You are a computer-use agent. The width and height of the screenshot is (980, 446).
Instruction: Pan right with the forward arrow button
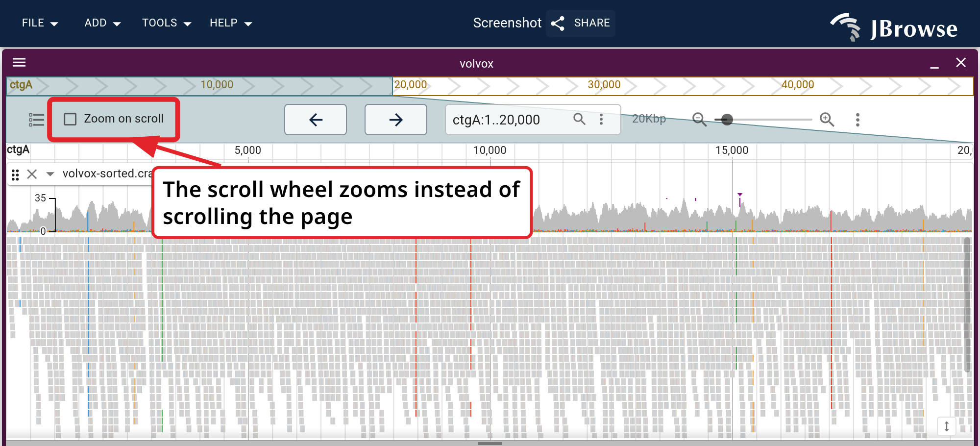click(396, 120)
